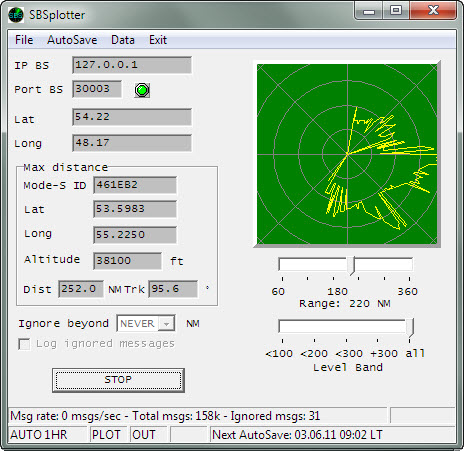Click the Altitude field showing 38100
This screenshot has width=464, height=451.
pyautogui.click(x=128, y=261)
